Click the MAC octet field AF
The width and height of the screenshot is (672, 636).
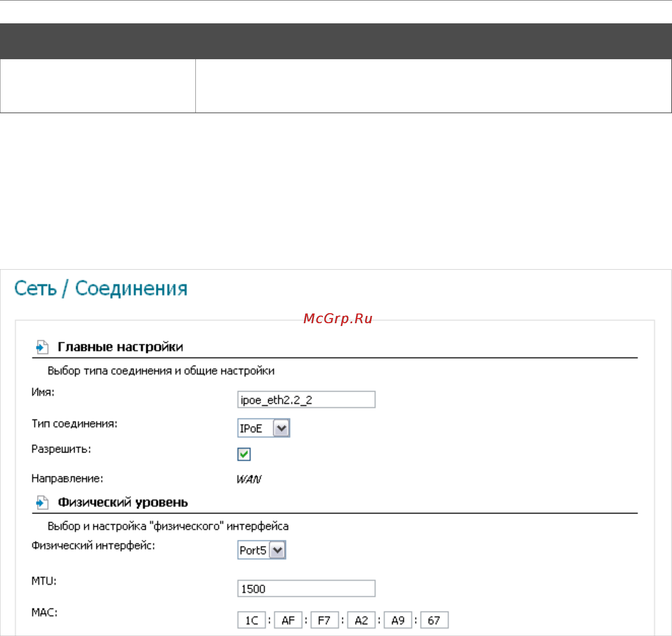tap(288, 620)
